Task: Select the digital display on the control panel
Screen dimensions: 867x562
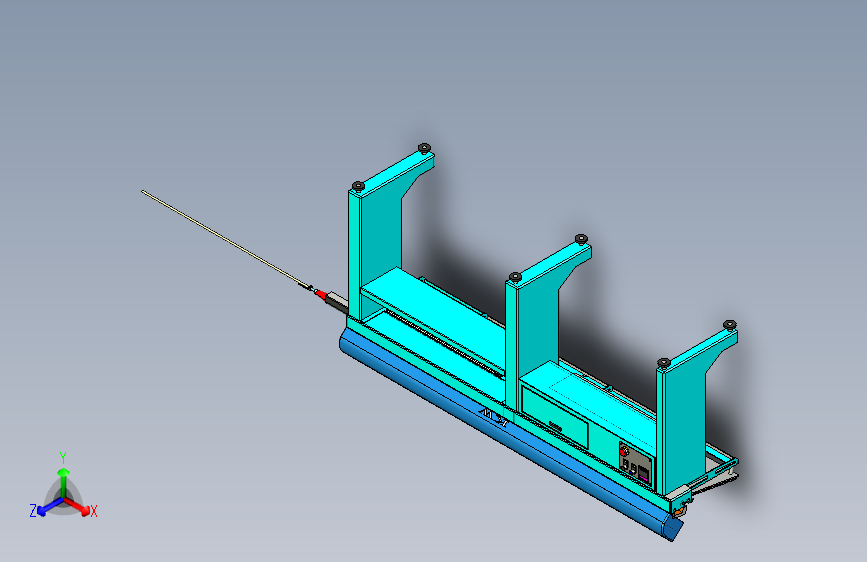Action: click(644, 474)
